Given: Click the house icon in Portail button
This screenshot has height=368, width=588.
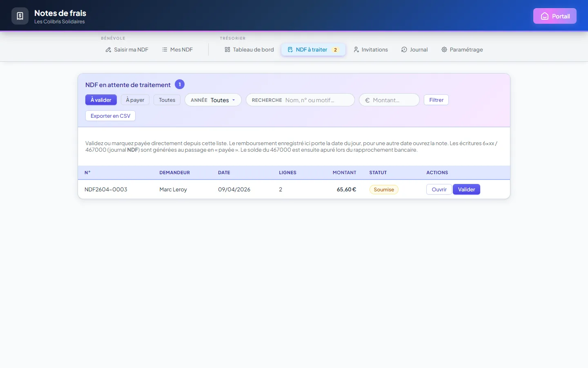Looking at the screenshot, I should tap(544, 16).
